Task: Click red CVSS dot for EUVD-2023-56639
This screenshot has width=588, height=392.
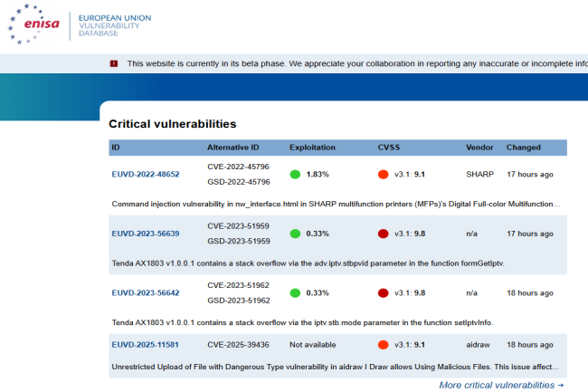Action: click(384, 234)
